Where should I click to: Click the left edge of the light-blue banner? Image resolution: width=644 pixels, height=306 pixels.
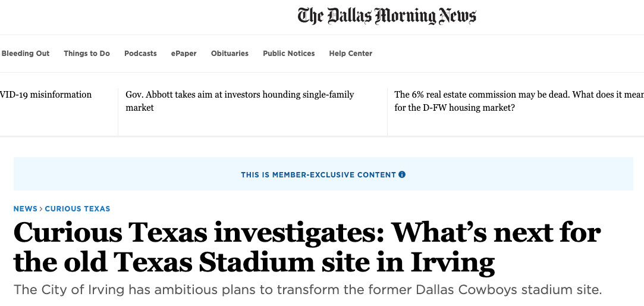pyautogui.click(x=18, y=174)
